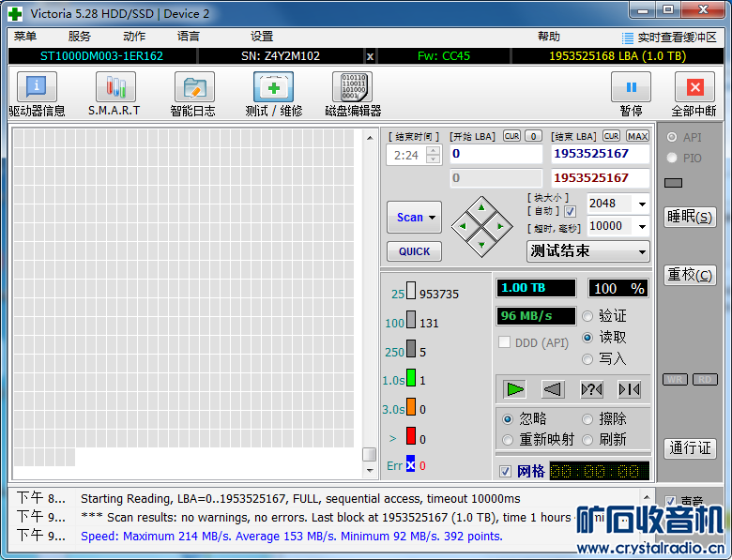Click the scan grid scrollbar up arrow
The width and height of the screenshot is (732, 560).
pos(370,138)
